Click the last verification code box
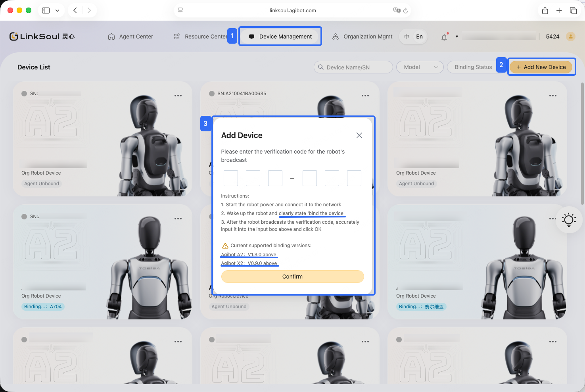This screenshot has width=585, height=392. [x=354, y=178]
